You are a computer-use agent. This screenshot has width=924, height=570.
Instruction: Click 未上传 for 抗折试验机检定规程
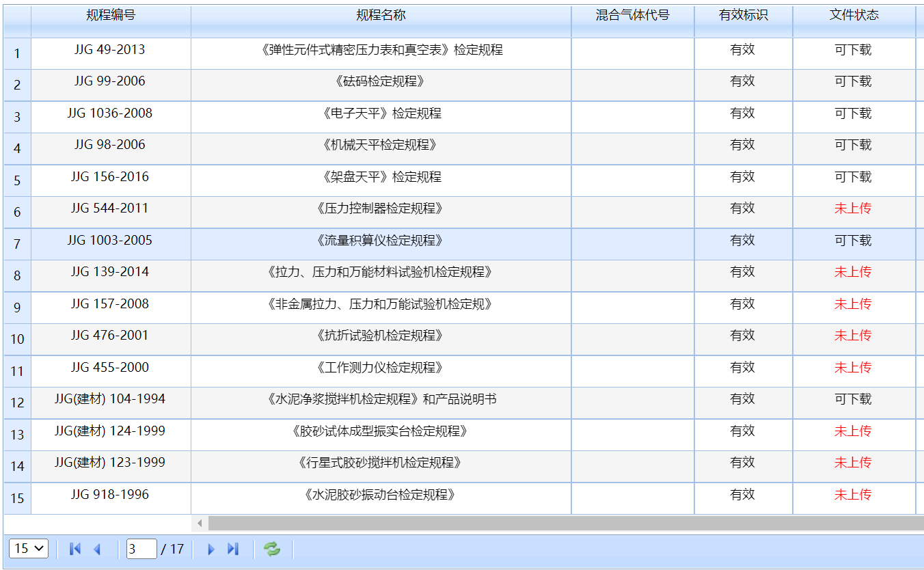pyautogui.click(x=853, y=336)
